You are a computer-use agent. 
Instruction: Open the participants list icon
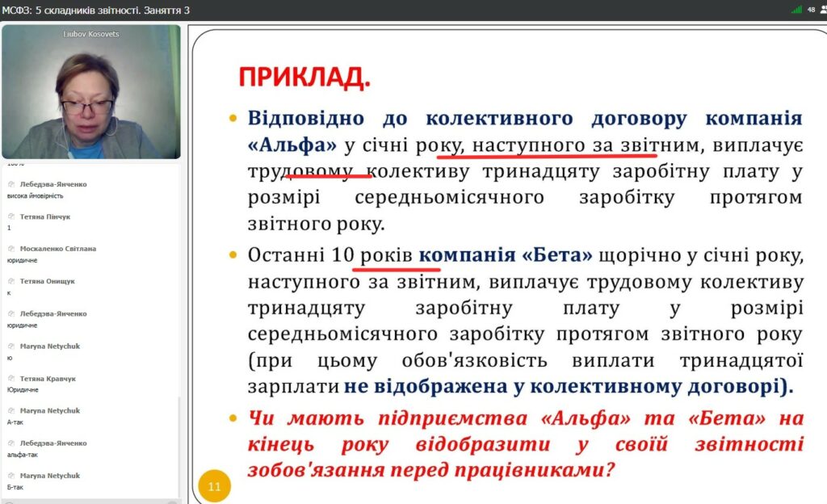[x=822, y=10]
